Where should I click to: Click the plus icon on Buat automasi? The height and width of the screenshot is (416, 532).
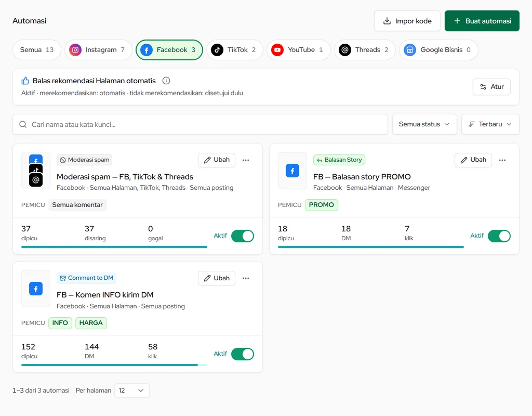(457, 21)
